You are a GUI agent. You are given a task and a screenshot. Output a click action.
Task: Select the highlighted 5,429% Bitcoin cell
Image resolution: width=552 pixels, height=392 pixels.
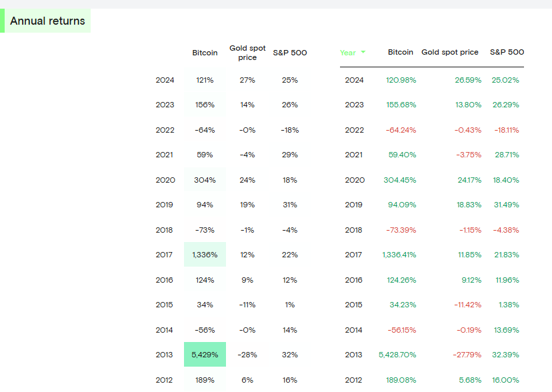pyautogui.click(x=205, y=355)
